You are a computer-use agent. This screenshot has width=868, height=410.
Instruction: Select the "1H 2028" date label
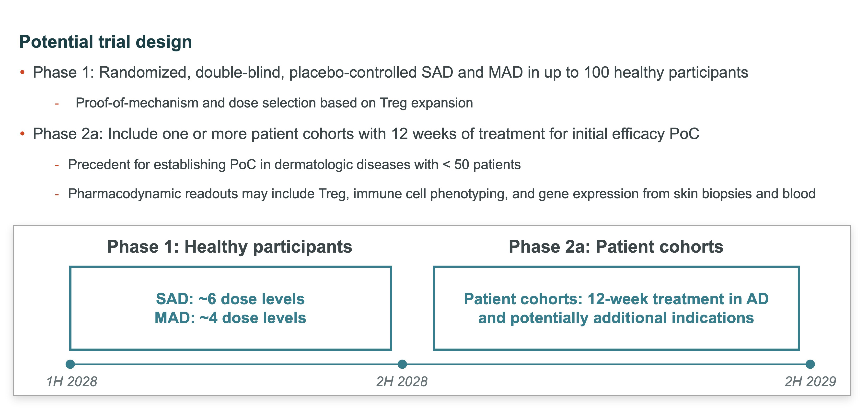(x=72, y=382)
